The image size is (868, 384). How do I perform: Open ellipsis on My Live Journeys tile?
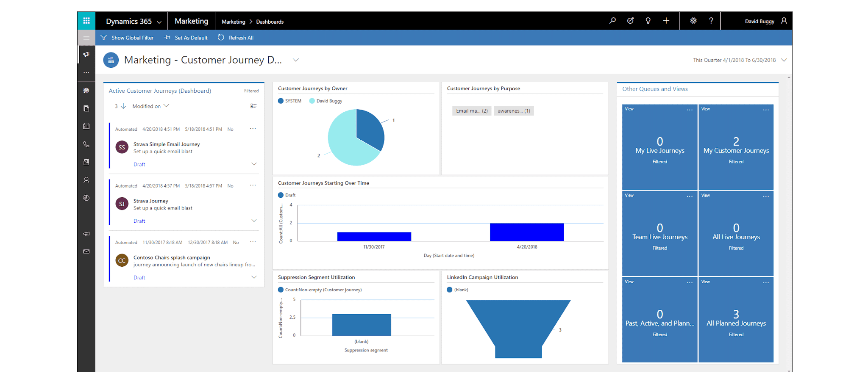(x=690, y=110)
